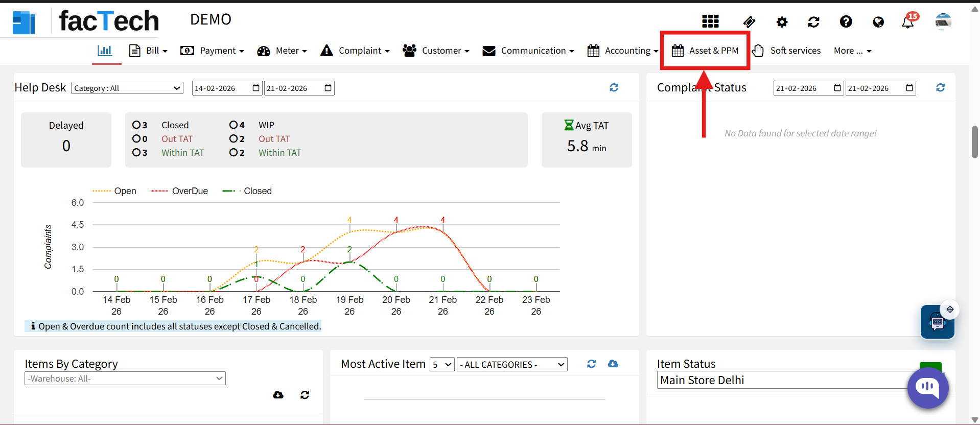
Task: Open the Asset & PPM menu
Action: click(x=705, y=51)
